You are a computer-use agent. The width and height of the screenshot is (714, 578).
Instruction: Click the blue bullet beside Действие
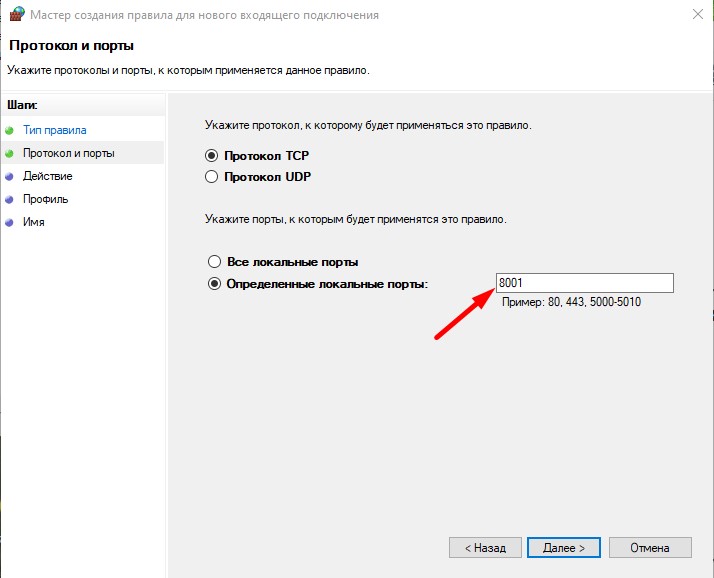10,177
